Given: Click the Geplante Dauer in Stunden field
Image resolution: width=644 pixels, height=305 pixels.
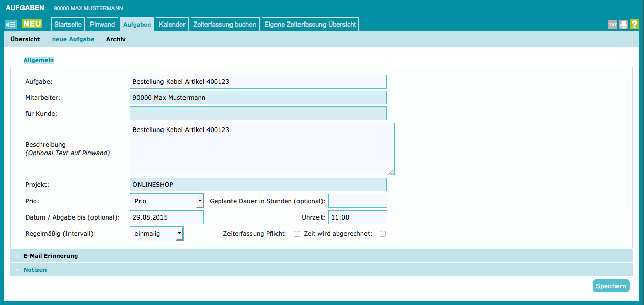Looking at the screenshot, I should point(357,201).
